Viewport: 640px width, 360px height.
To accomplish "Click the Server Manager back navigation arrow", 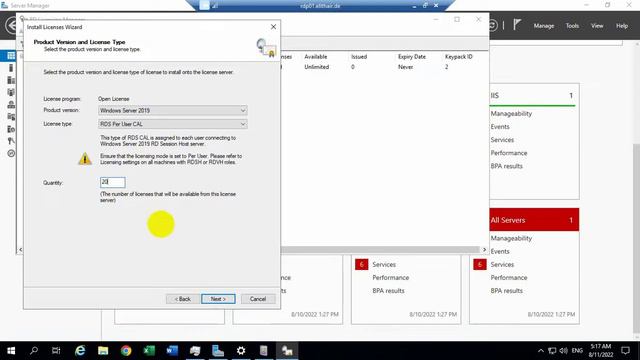I will [x=11, y=25].
